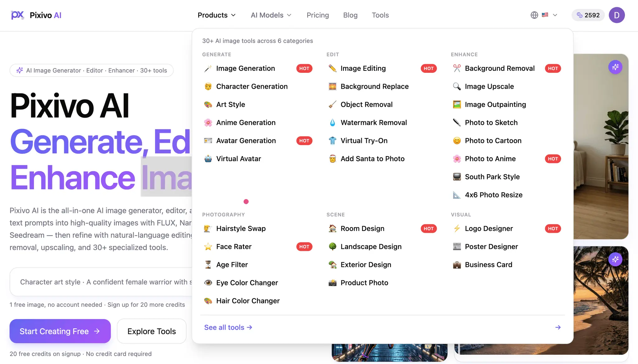This screenshot has height=364, width=638.
Task: Click the Landscape Design tree icon
Action: [332, 247]
